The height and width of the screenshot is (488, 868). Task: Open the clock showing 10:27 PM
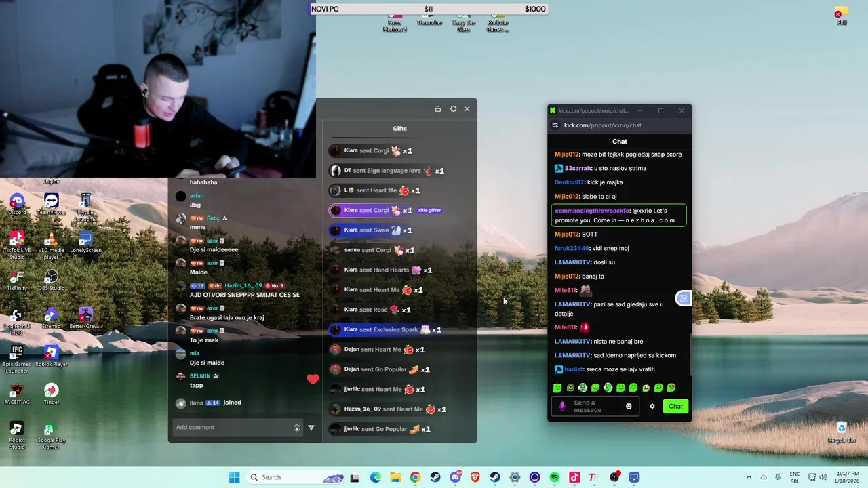pos(848,477)
